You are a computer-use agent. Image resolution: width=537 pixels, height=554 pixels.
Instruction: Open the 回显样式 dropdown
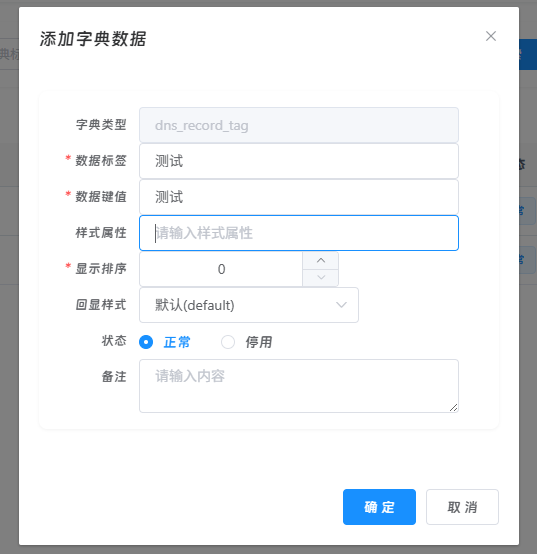(x=249, y=305)
